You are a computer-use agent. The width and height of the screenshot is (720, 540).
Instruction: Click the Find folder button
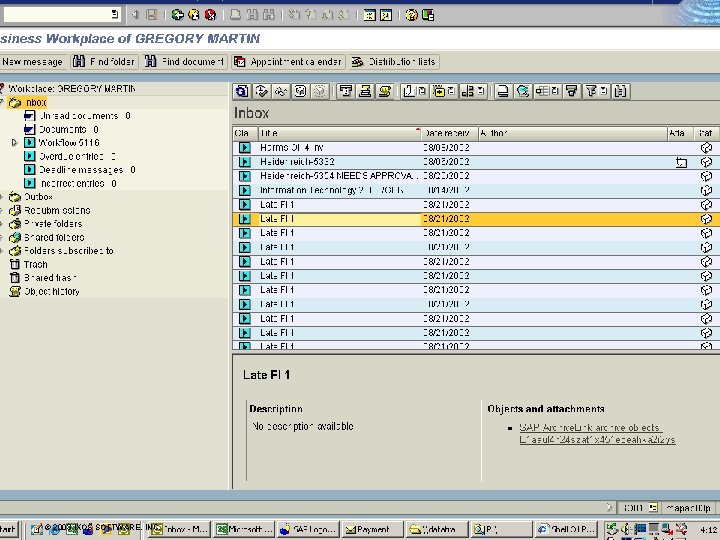point(104,62)
